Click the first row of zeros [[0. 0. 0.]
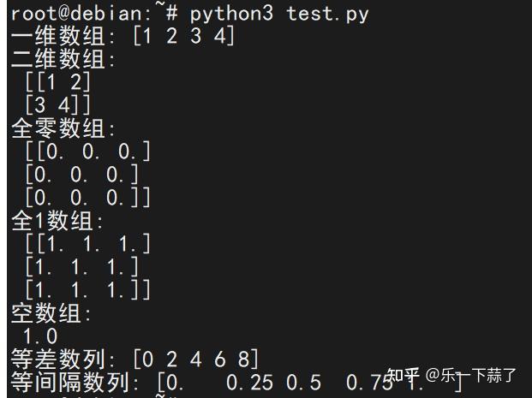The width and height of the screenshot is (532, 398). [x=88, y=151]
